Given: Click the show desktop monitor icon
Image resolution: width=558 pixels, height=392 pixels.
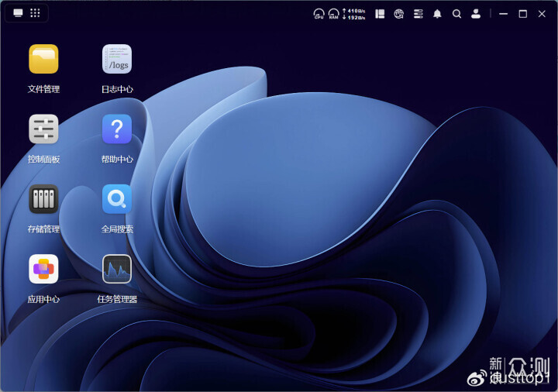Looking at the screenshot, I should click(18, 13).
